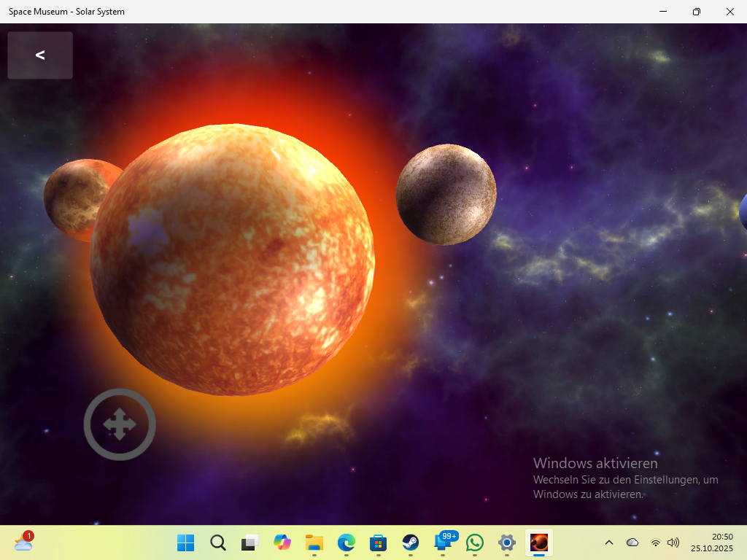Click the blue planet at right edge
This screenshot has height=560, width=747.
pos(743,211)
